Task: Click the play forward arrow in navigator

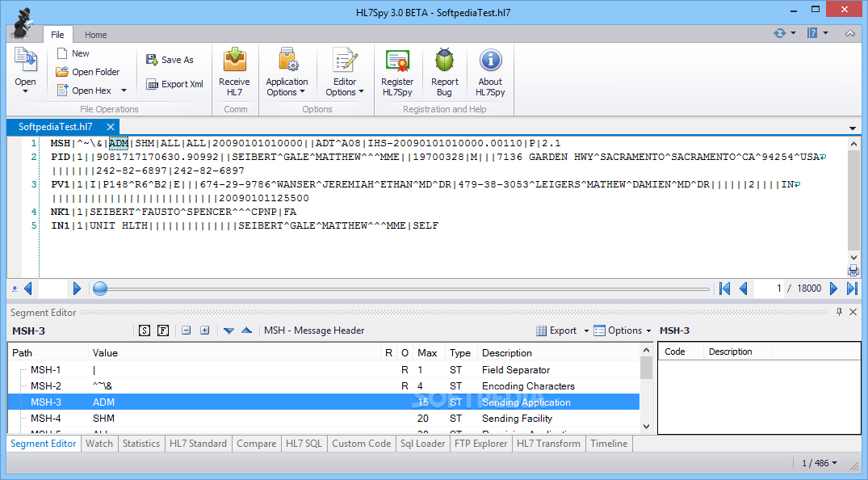Action: click(x=77, y=288)
